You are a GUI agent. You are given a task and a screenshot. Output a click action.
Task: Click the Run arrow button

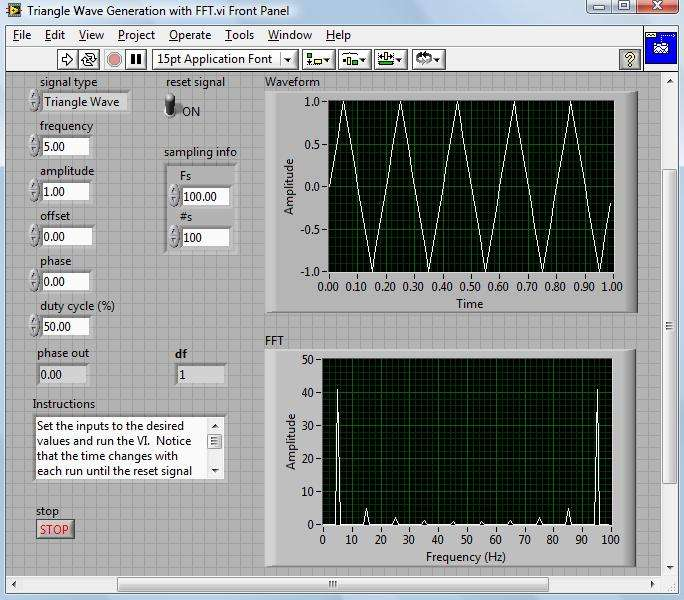(67, 59)
